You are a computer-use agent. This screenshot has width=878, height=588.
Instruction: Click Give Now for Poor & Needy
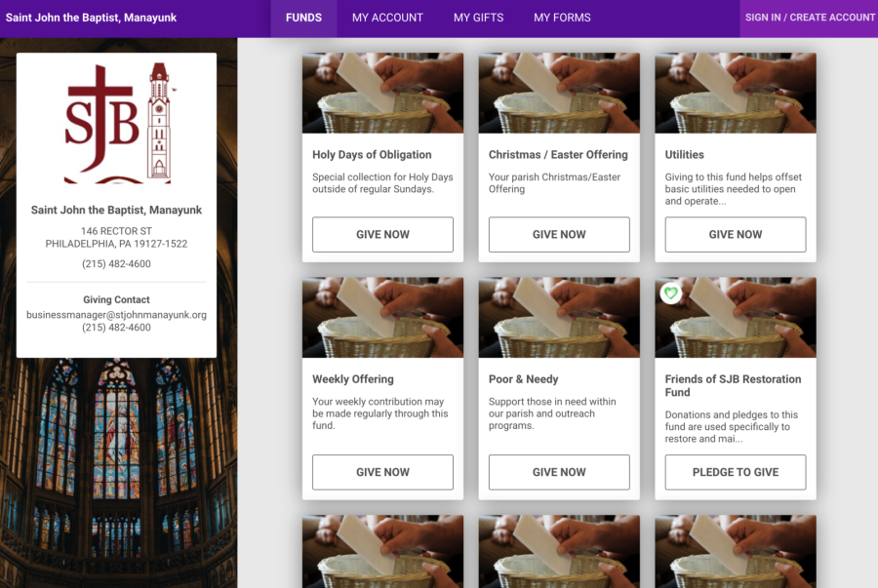click(559, 473)
